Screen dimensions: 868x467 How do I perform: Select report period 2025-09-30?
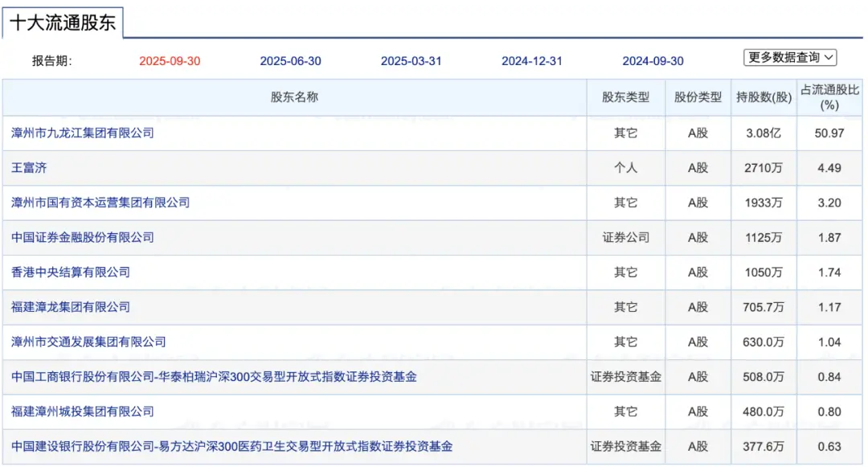coord(170,61)
